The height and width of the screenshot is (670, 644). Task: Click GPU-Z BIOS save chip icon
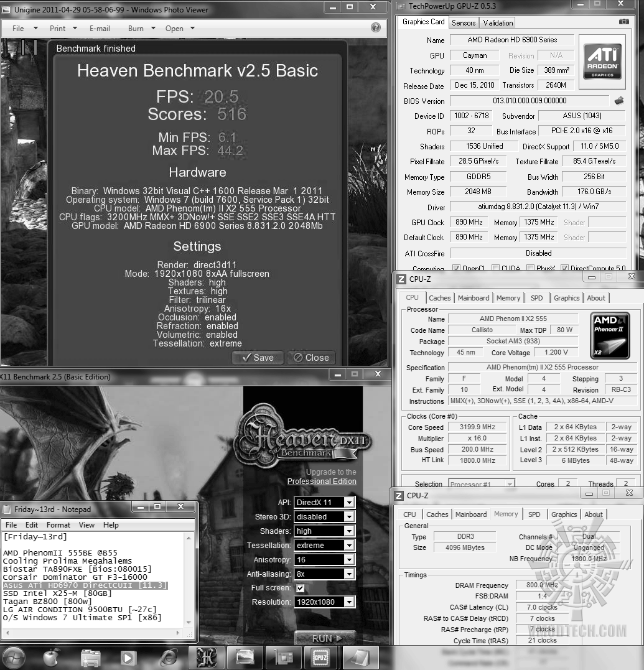(x=618, y=101)
